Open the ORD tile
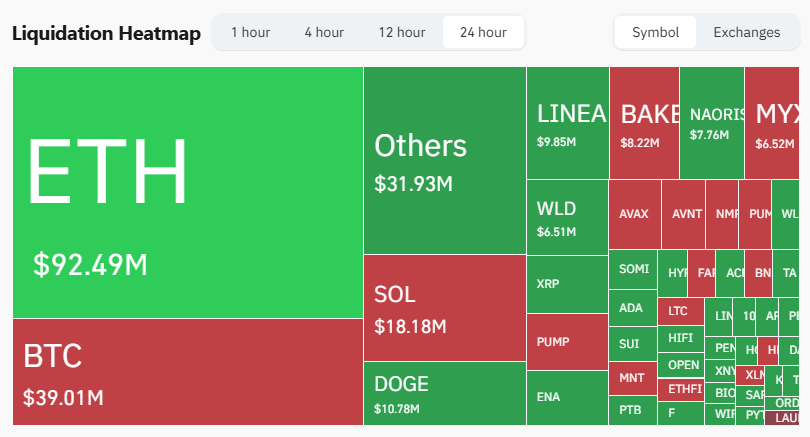The height and width of the screenshot is (437, 810). pos(783,403)
